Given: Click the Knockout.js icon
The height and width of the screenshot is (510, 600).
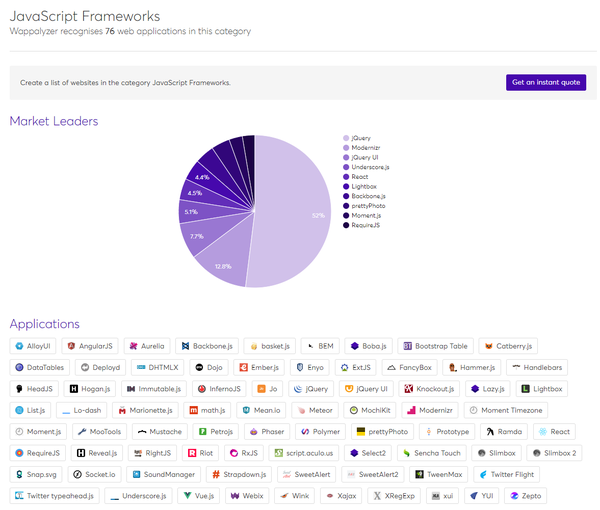Looking at the screenshot, I should (x=409, y=389).
